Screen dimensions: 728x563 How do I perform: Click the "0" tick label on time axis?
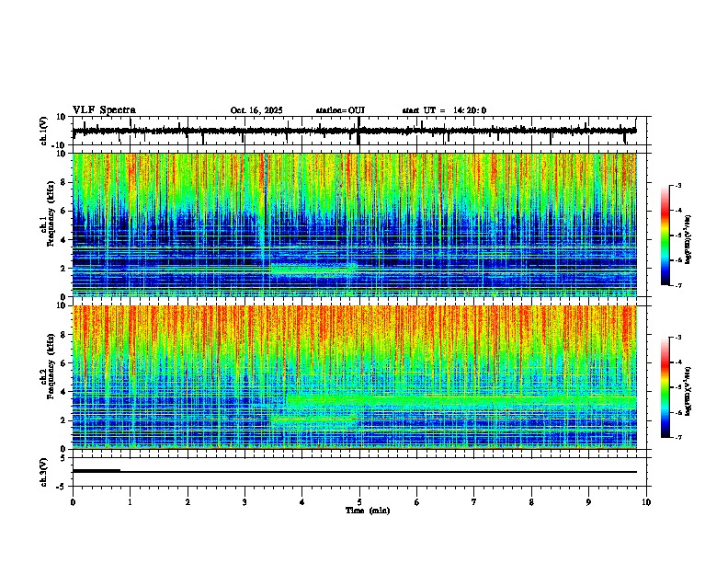(73, 502)
